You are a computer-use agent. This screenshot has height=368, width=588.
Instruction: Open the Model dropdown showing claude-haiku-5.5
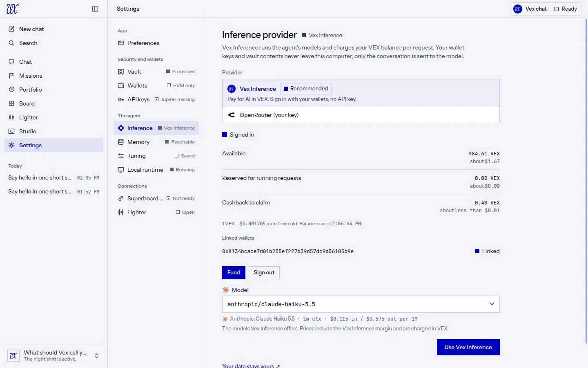tap(361, 304)
